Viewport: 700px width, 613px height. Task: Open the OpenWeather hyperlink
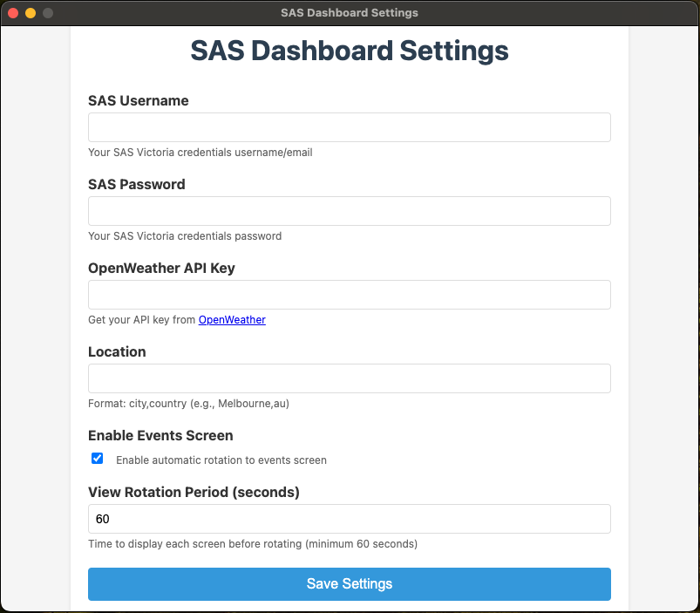tap(232, 320)
